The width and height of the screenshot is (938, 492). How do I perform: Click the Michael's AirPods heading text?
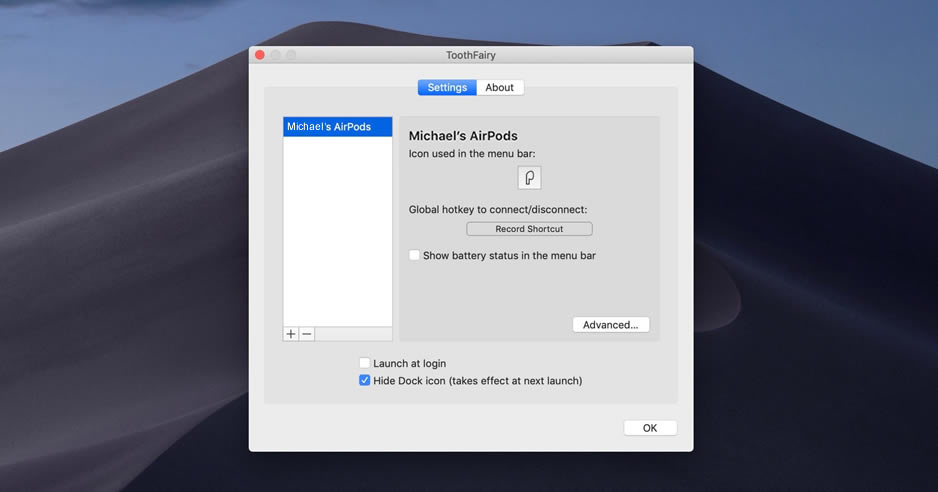pyautogui.click(x=463, y=136)
